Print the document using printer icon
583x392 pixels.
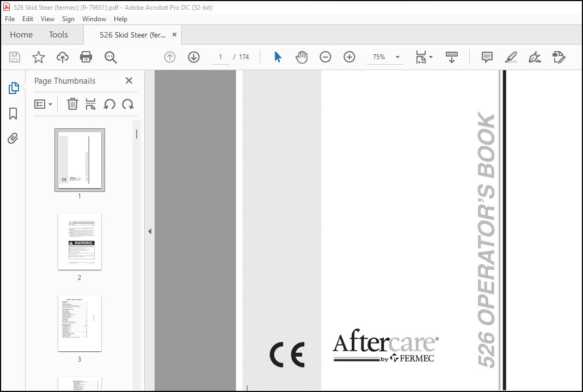point(86,57)
